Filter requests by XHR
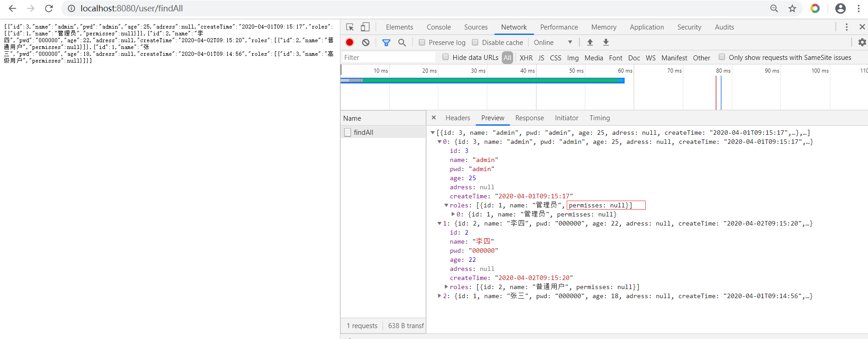 click(526, 58)
